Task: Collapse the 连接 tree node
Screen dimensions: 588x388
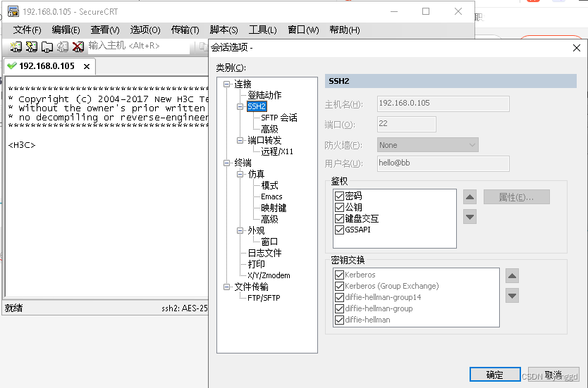Action: point(226,84)
